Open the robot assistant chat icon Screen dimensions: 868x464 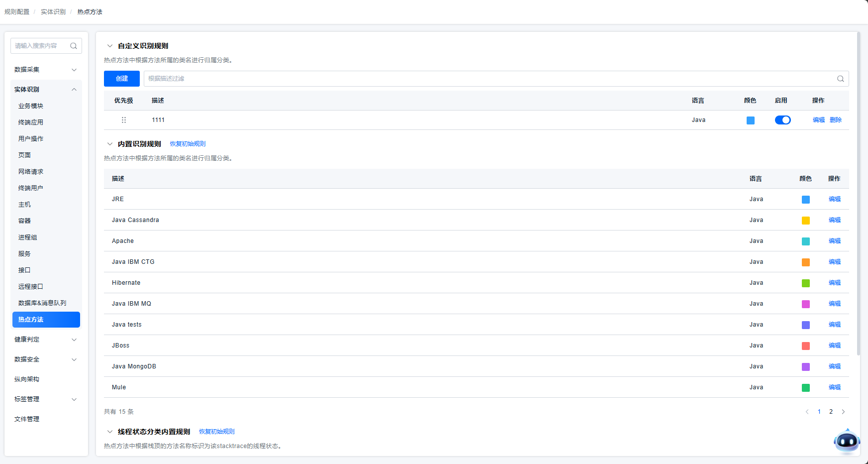pyautogui.click(x=847, y=441)
